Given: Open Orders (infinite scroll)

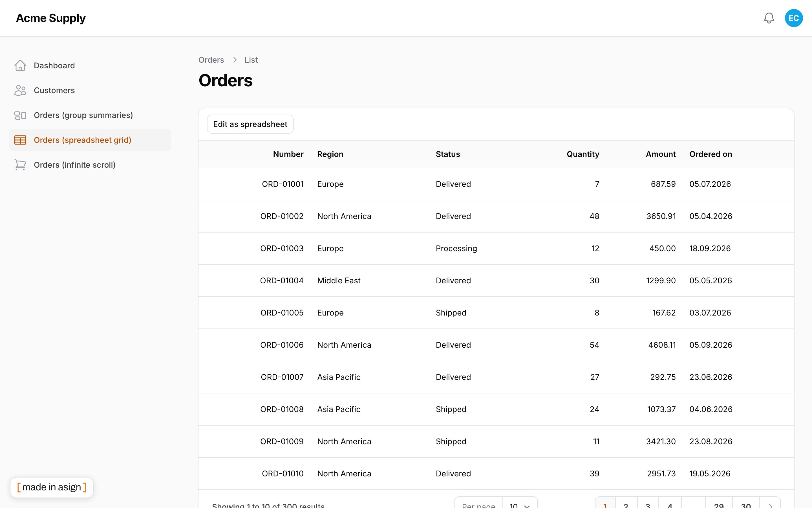Looking at the screenshot, I should 90,165.
